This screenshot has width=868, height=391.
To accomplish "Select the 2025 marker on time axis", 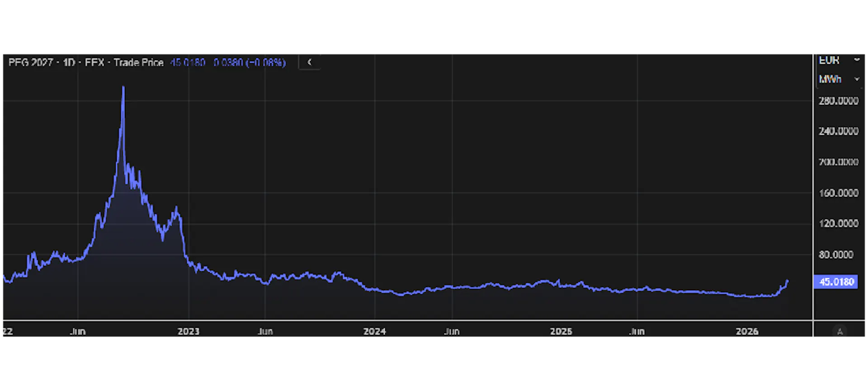I will tap(561, 331).
